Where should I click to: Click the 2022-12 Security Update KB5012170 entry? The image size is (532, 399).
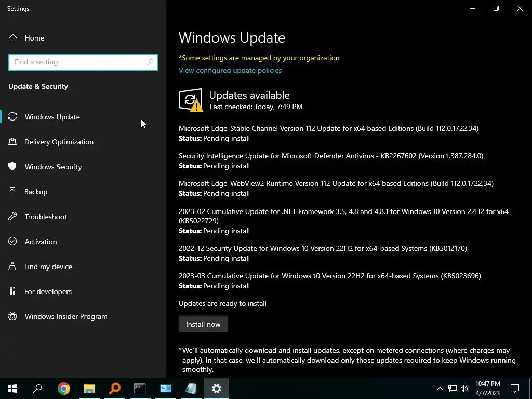click(323, 253)
